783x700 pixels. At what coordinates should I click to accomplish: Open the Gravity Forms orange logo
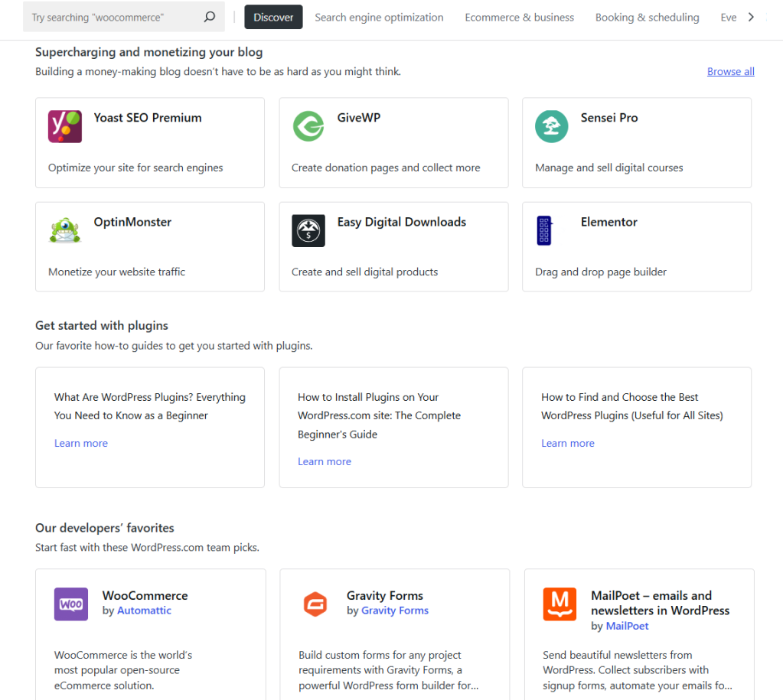pyautogui.click(x=315, y=604)
